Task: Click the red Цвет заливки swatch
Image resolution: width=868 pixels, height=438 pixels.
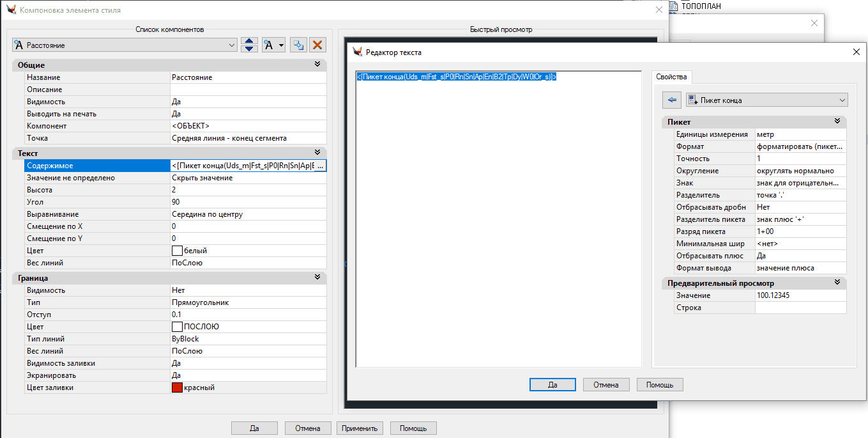Action: (177, 387)
